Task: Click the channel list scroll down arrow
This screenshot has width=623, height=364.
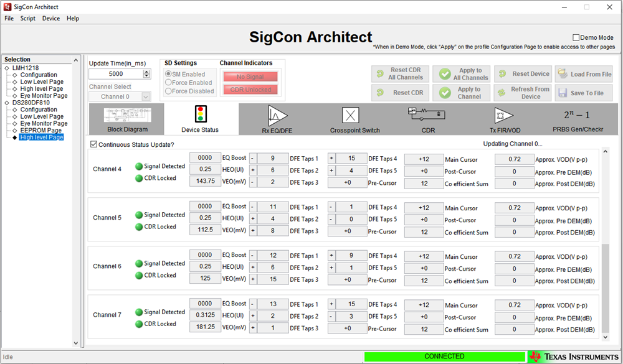Action: point(606,337)
